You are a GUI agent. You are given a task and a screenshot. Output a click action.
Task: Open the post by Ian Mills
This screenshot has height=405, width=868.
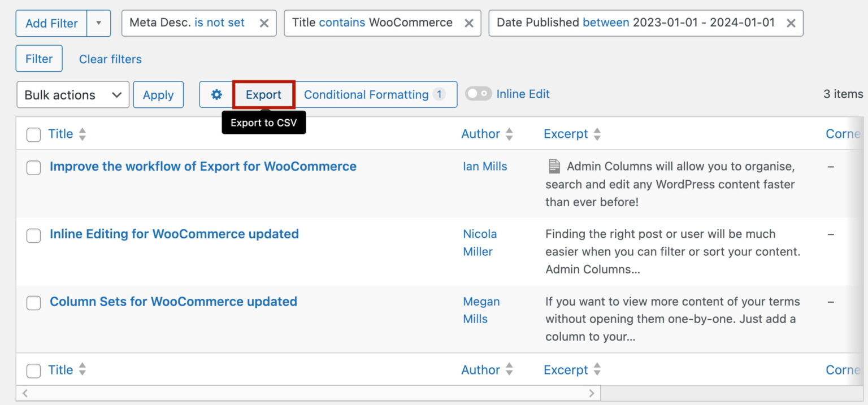coord(203,166)
